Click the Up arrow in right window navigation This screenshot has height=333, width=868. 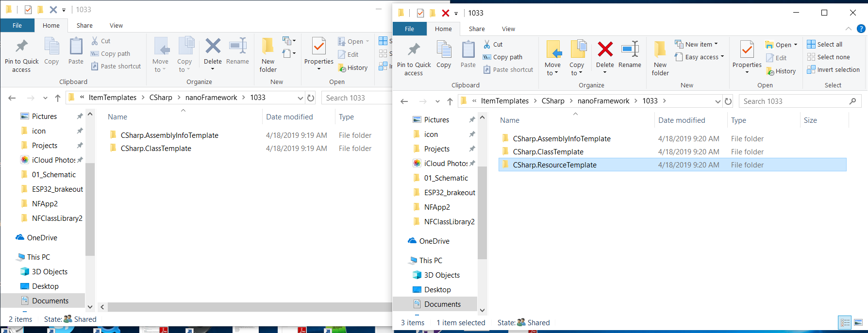point(450,101)
